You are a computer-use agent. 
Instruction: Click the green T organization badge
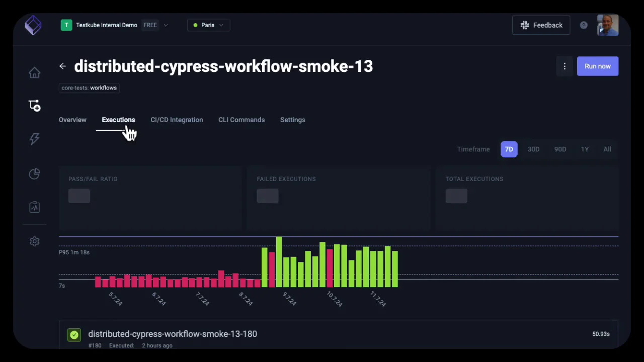click(x=66, y=25)
